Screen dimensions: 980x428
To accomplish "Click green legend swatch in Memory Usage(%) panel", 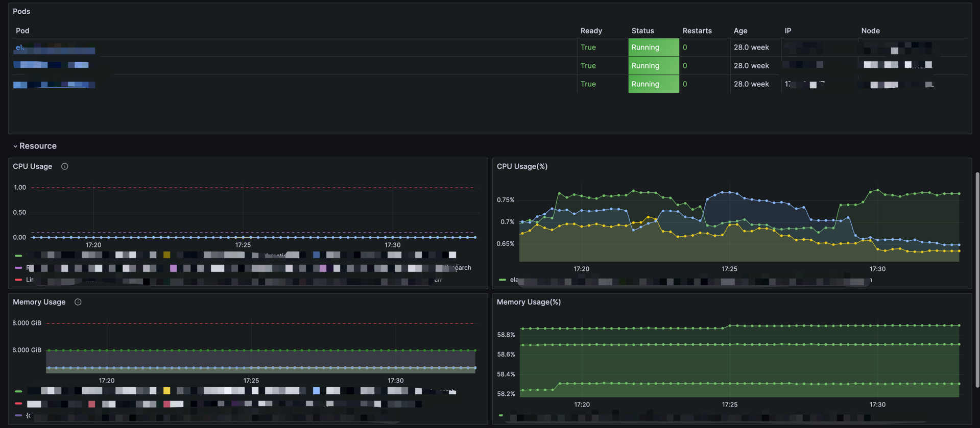I will point(501,415).
